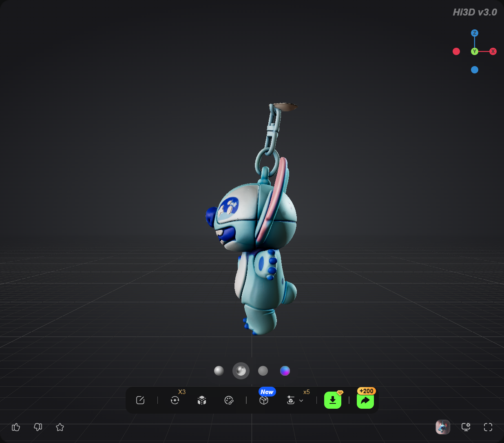Open the texture paint palette tool

point(229,400)
